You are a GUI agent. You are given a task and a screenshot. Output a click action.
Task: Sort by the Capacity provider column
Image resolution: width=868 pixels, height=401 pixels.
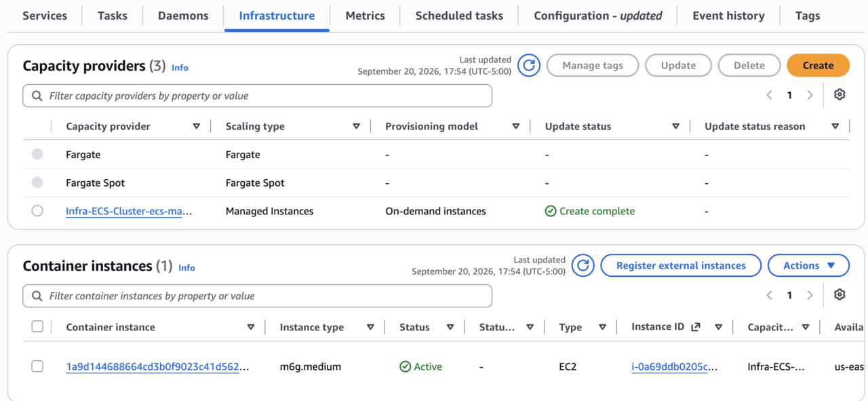point(197,126)
